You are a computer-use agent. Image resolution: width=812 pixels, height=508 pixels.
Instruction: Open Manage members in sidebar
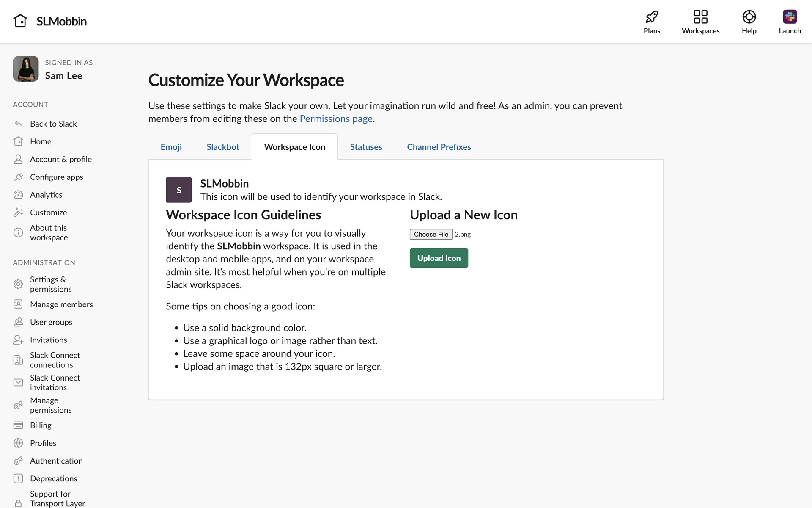61,304
